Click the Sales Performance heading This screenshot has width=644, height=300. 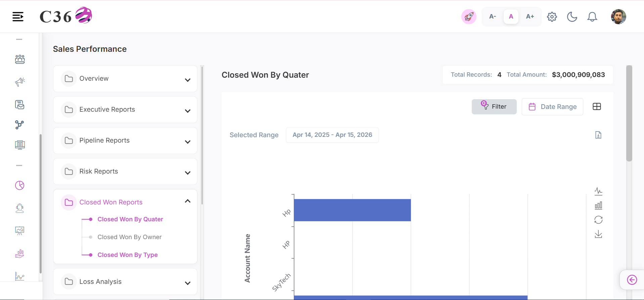(x=90, y=49)
